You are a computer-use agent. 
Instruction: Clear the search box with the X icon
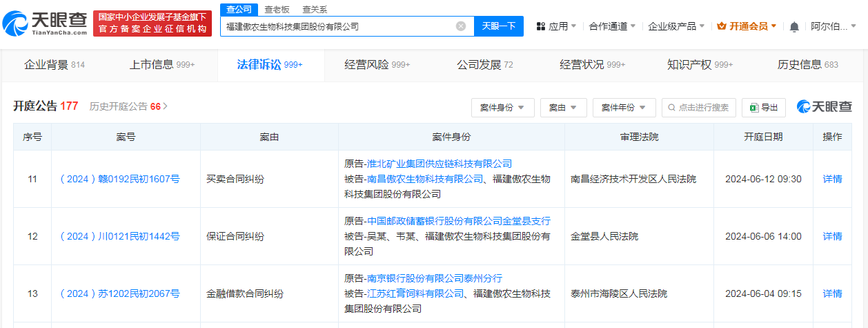coord(461,26)
